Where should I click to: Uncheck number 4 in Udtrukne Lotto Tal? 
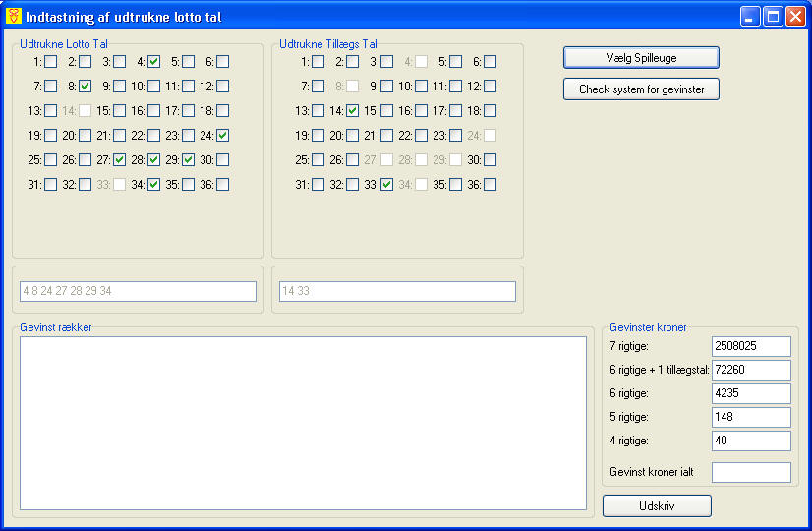coord(154,61)
